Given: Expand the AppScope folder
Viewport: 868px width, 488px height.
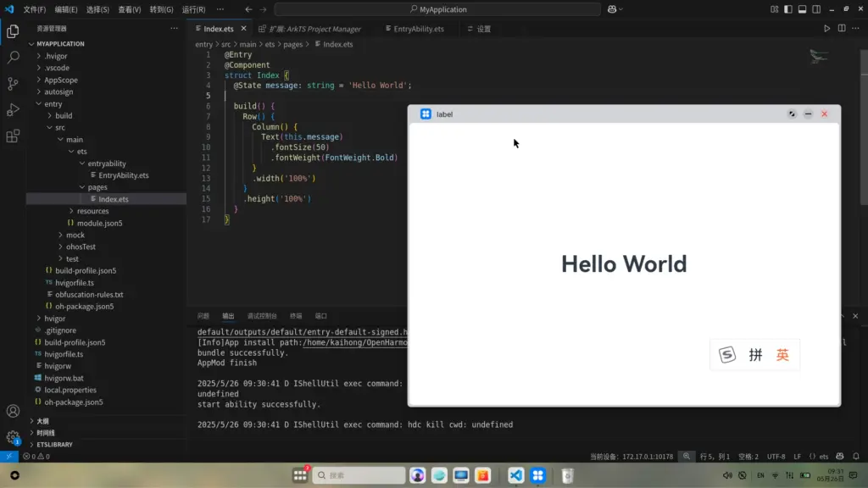Looking at the screenshot, I should 61,80.
